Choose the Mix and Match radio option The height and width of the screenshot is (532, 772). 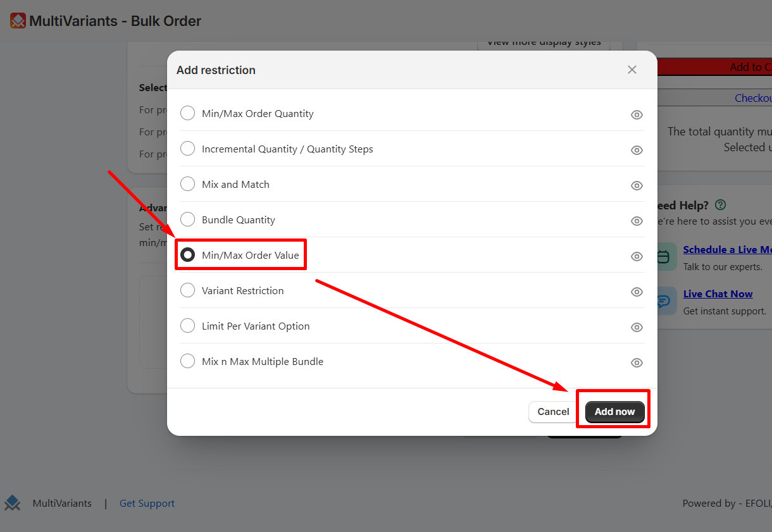(187, 184)
